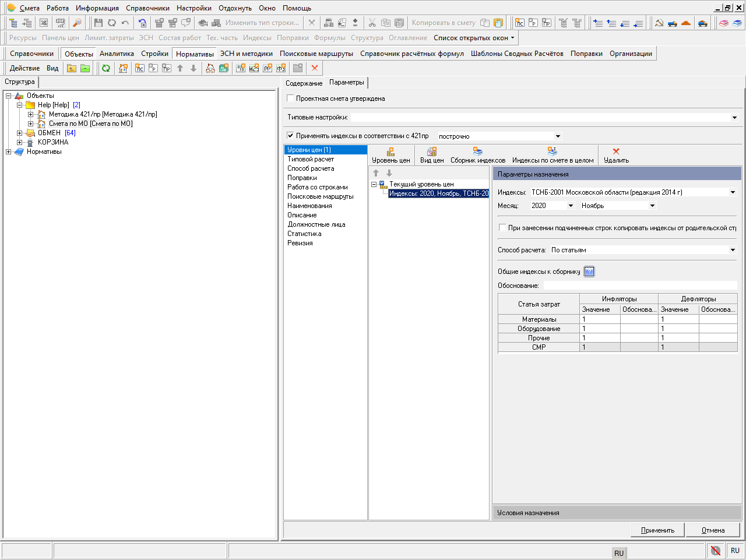Open the Типовые настройки dropdown
This screenshot has width=746, height=560.
734,118
